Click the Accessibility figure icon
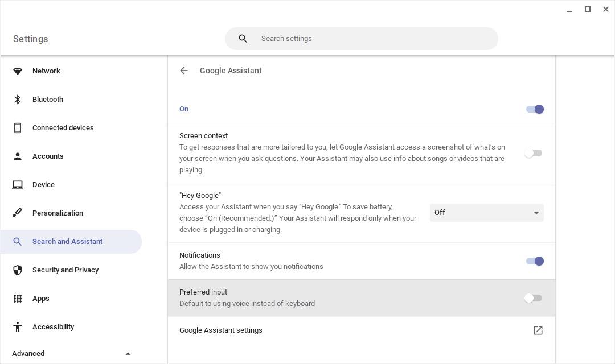The image size is (615, 364). coord(18,327)
